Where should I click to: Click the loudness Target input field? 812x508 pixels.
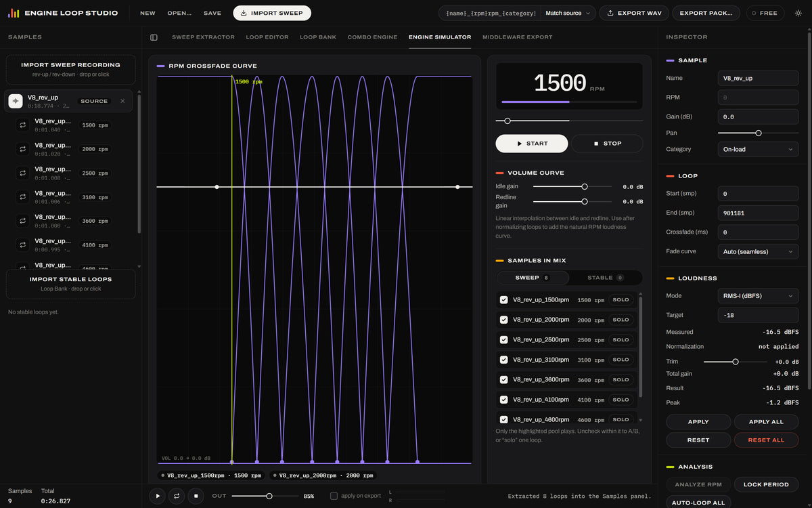(758, 315)
